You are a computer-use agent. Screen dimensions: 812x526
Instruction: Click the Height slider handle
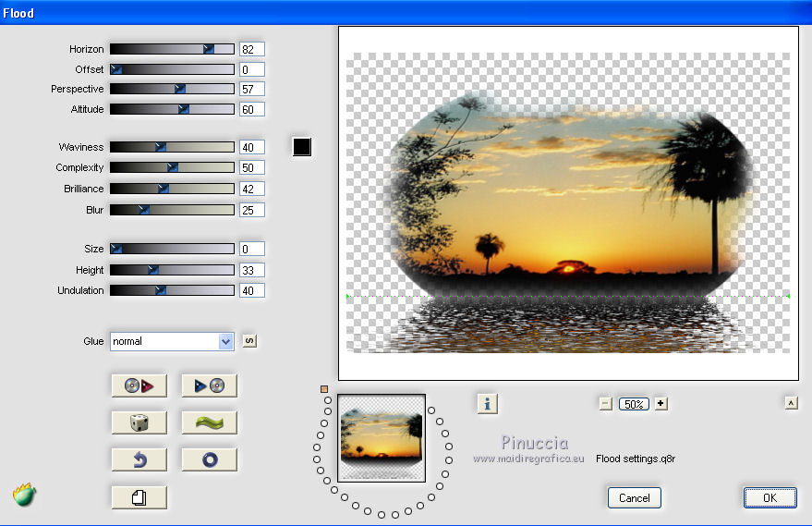click(152, 270)
